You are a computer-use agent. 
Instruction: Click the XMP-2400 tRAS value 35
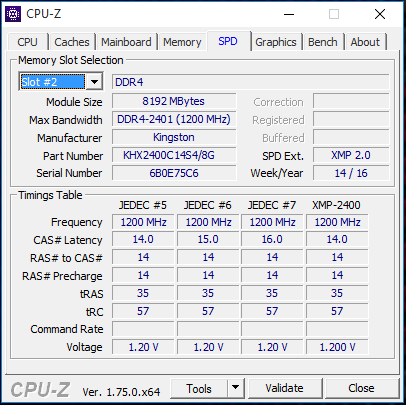[337, 293]
